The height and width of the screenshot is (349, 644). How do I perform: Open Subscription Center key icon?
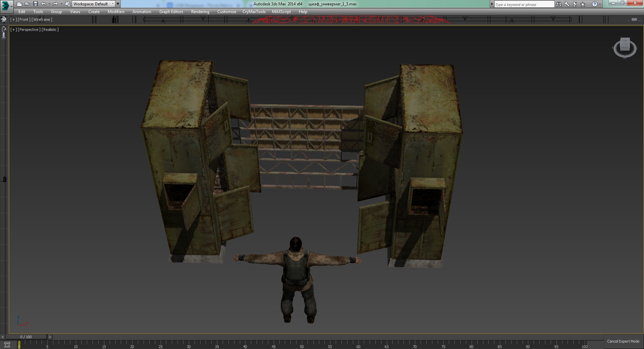point(567,4)
